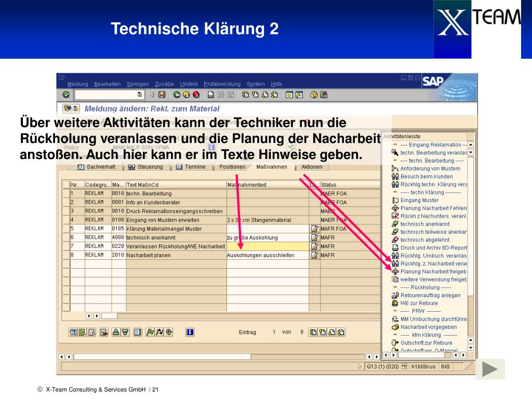Click the green Back arrow icon
This screenshot has width=532, height=399.
[177, 95]
